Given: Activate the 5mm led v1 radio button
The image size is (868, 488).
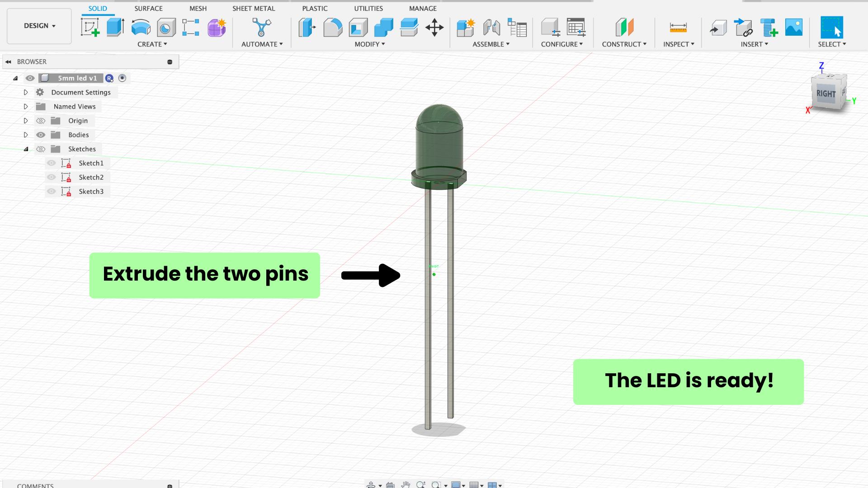Looking at the screenshot, I should point(122,78).
